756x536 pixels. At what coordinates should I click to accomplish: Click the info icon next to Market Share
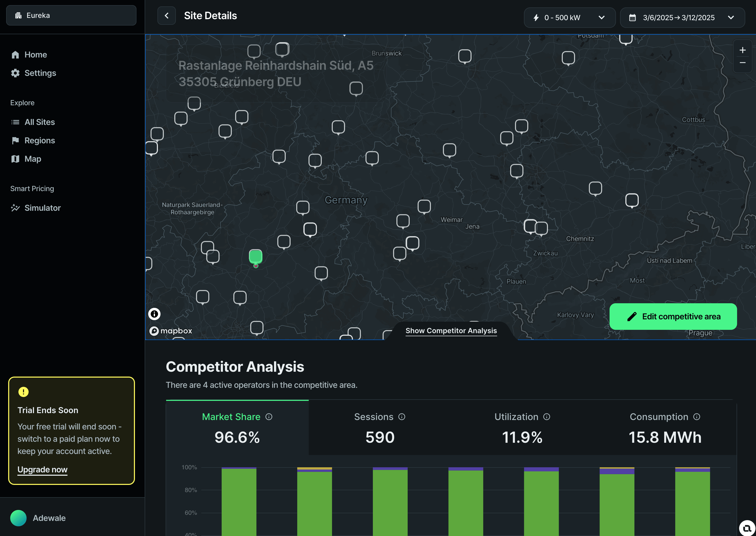point(269,417)
